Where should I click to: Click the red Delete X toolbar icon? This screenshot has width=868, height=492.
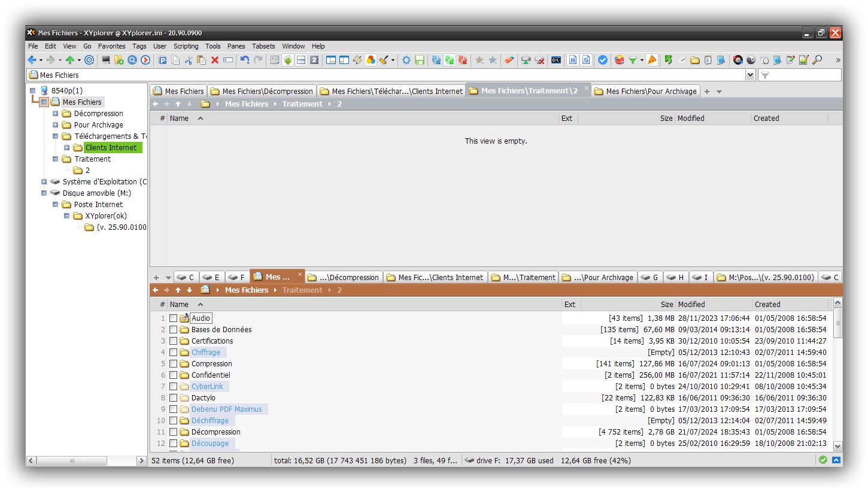[215, 60]
